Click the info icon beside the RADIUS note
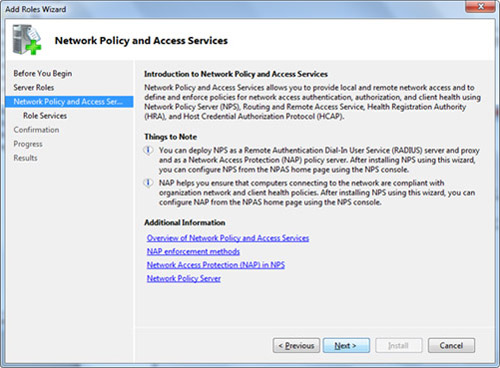 pyautogui.click(x=148, y=150)
